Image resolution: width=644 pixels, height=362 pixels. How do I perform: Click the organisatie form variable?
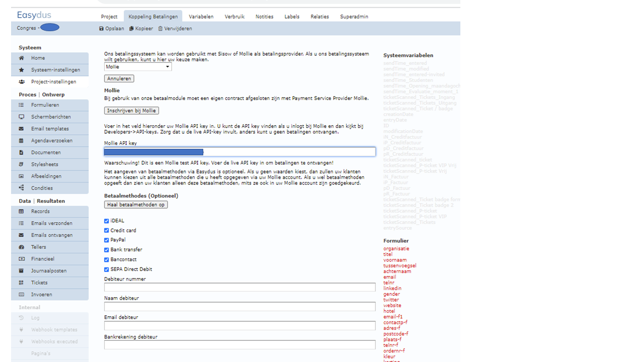tap(396, 248)
